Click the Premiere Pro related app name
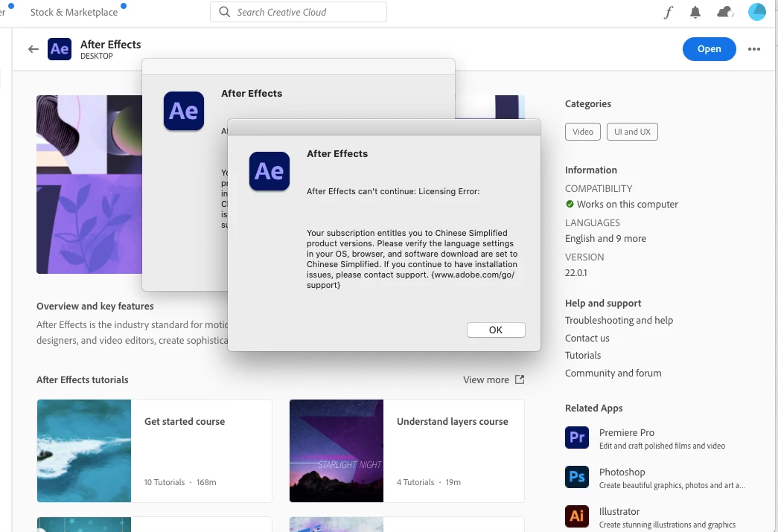This screenshot has width=778, height=532. (x=626, y=432)
